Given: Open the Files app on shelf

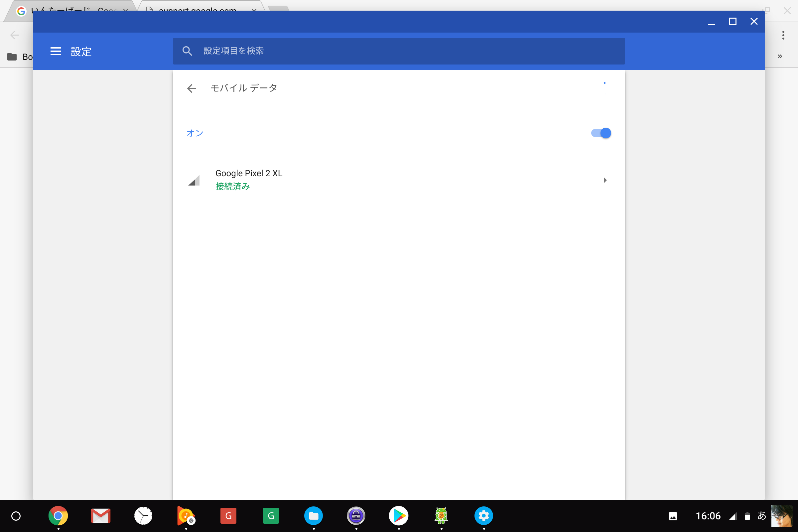Looking at the screenshot, I should (x=314, y=516).
